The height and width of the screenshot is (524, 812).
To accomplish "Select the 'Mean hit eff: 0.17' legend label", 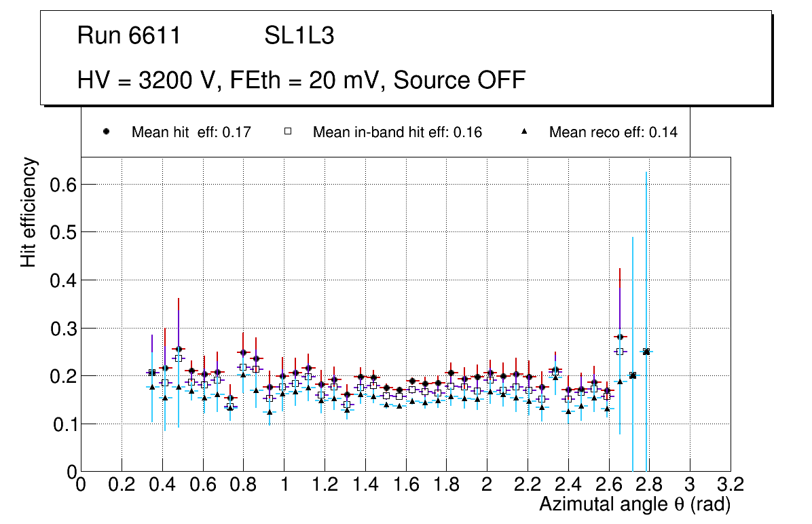I will 191,132.
